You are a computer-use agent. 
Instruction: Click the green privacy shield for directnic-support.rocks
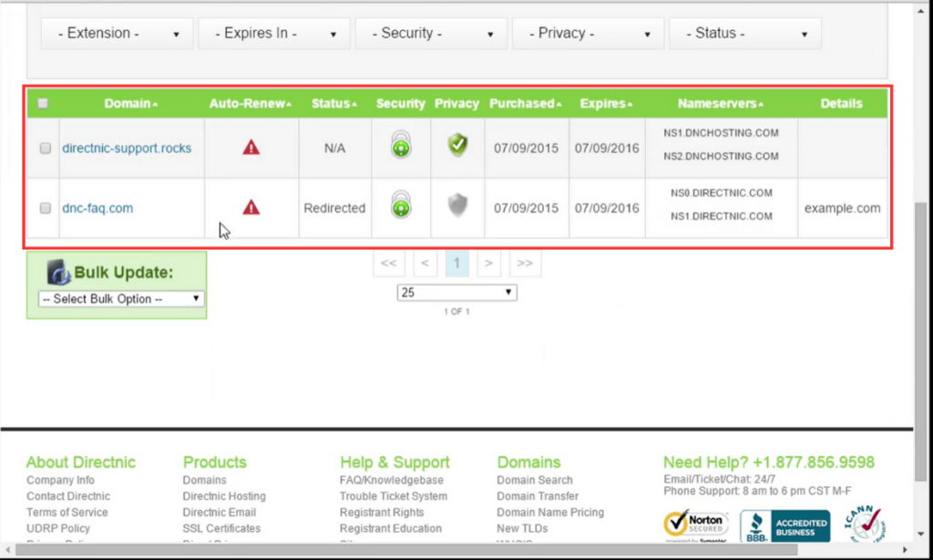pos(457,145)
